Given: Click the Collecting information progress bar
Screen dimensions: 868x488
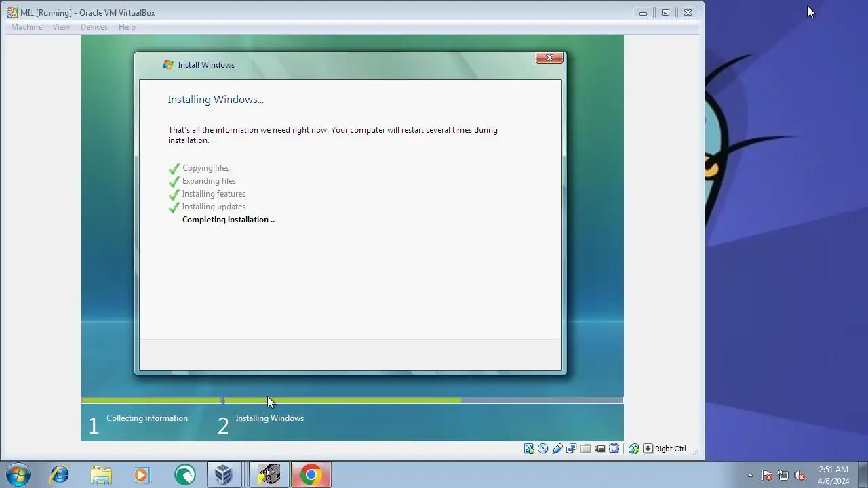Looking at the screenshot, I should 152,401.
